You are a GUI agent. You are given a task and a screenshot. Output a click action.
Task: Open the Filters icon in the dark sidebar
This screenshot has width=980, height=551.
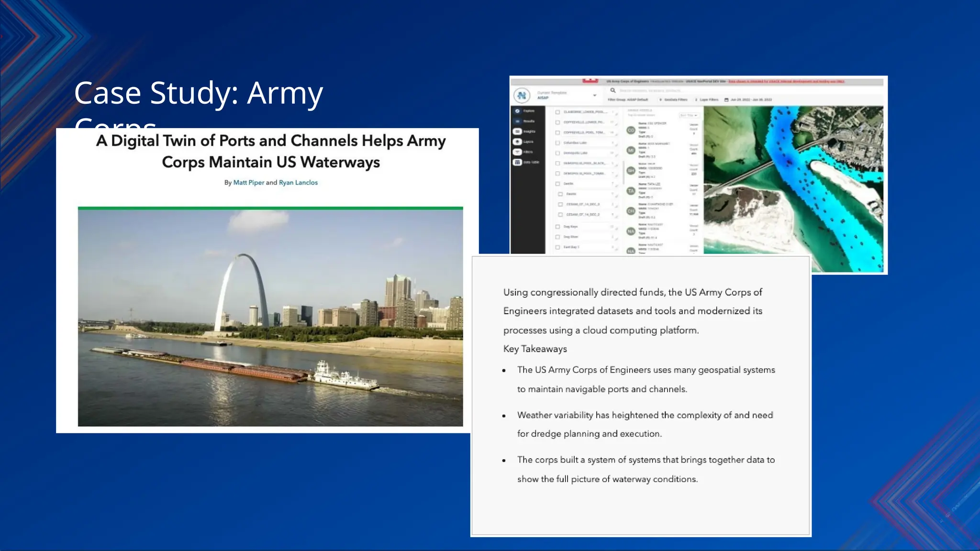(x=517, y=152)
